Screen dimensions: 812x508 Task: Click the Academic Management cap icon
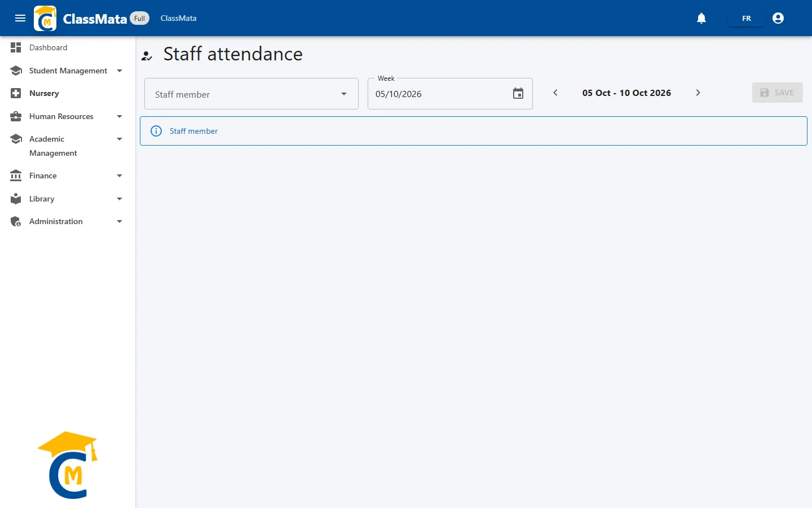click(x=16, y=139)
